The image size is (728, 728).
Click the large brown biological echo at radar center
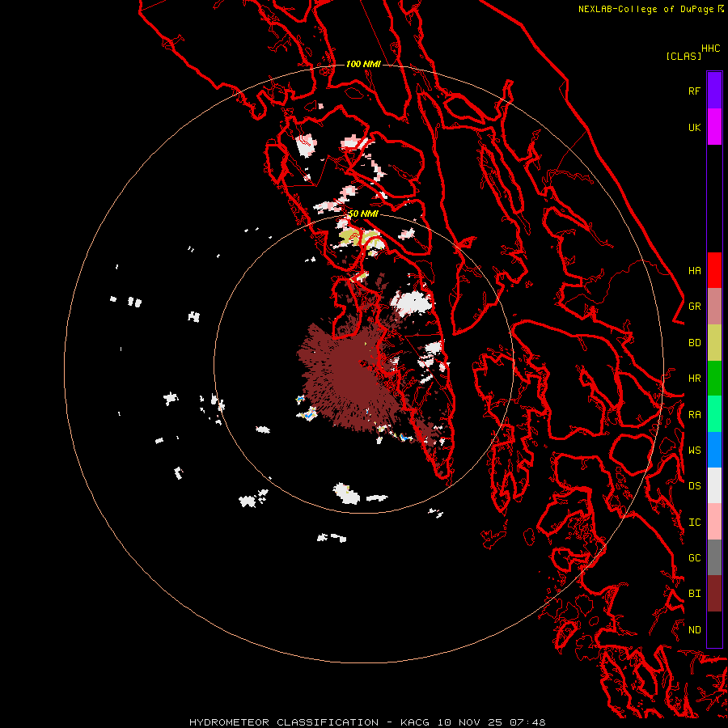pyautogui.click(x=353, y=376)
